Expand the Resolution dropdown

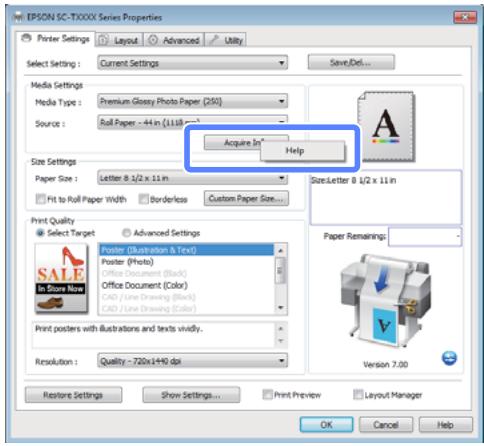pos(193,361)
